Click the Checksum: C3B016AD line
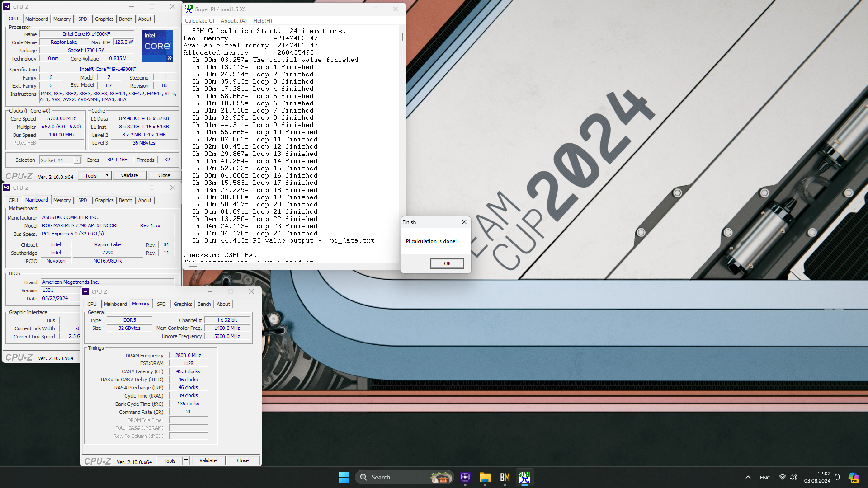Viewport: 868px width, 488px height. [220, 255]
